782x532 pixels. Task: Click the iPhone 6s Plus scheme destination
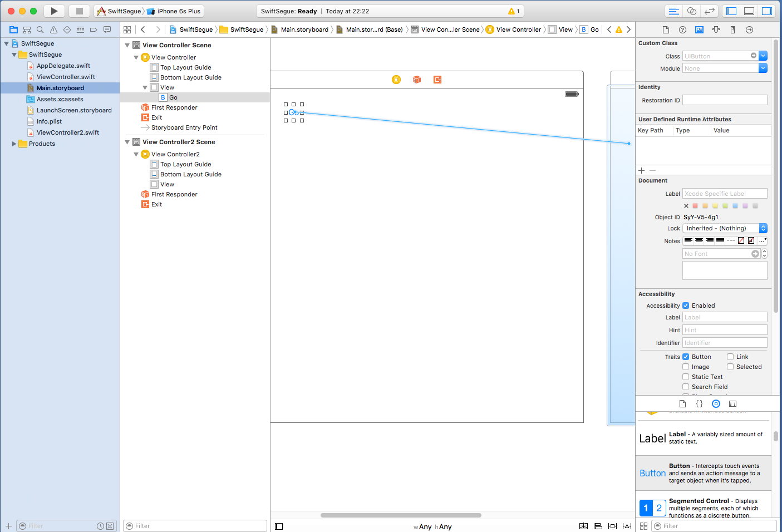click(178, 11)
